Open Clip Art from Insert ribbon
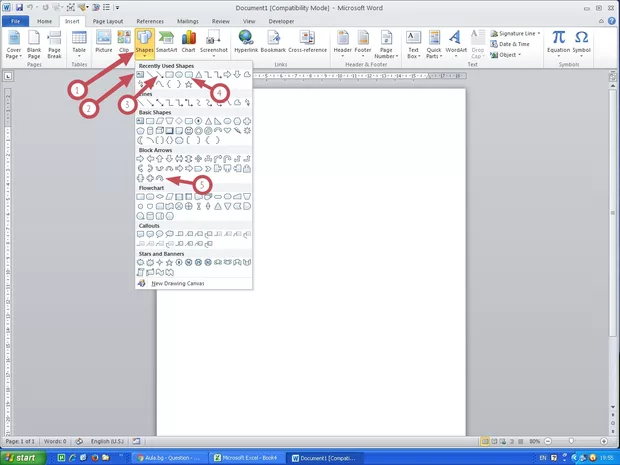Viewport: 620px width, 465px height. pyautogui.click(x=124, y=42)
